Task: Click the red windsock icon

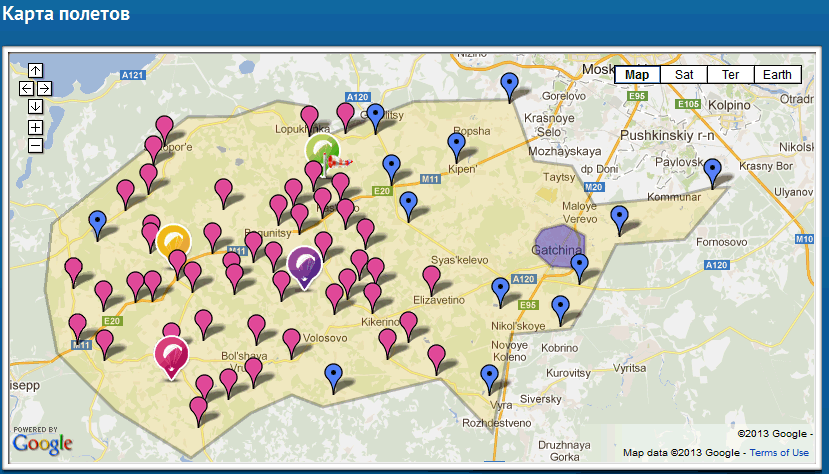Action: (342, 161)
